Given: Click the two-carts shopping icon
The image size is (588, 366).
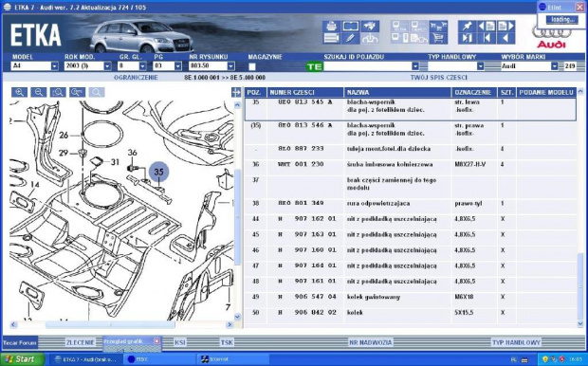Looking at the screenshot, I should [438, 27].
